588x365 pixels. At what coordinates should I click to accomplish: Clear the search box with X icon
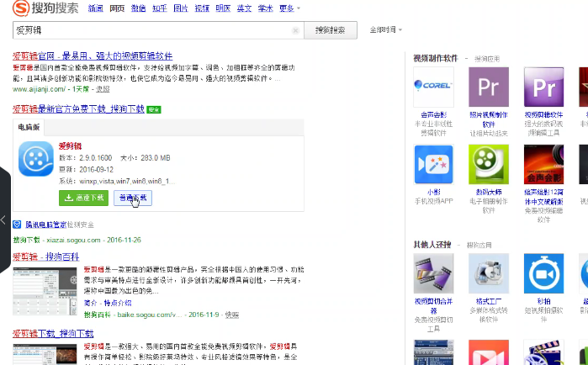tap(295, 30)
